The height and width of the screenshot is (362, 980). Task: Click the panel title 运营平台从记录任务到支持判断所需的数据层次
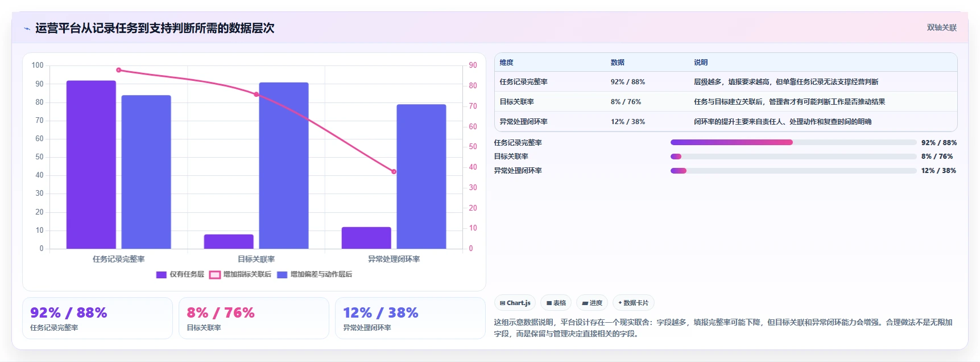(x=155, y=28)
